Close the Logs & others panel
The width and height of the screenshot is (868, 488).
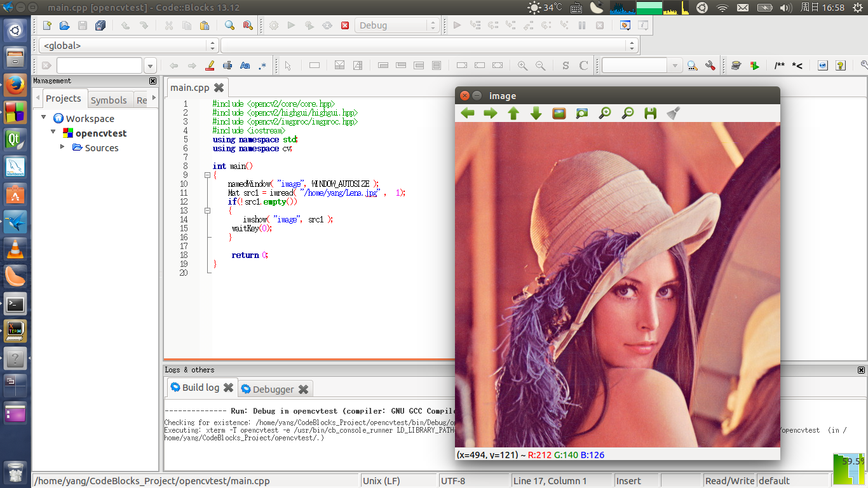click(x=861, y=370)
